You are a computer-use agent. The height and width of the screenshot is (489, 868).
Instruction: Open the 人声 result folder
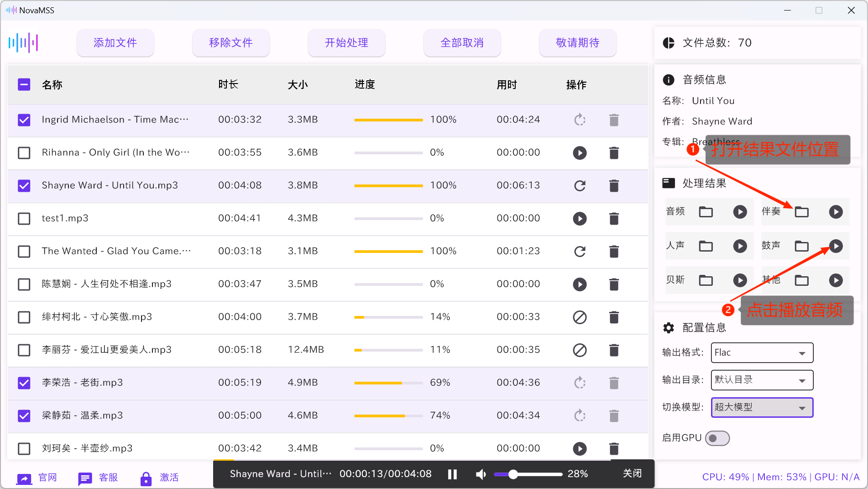tap(706, 246)
